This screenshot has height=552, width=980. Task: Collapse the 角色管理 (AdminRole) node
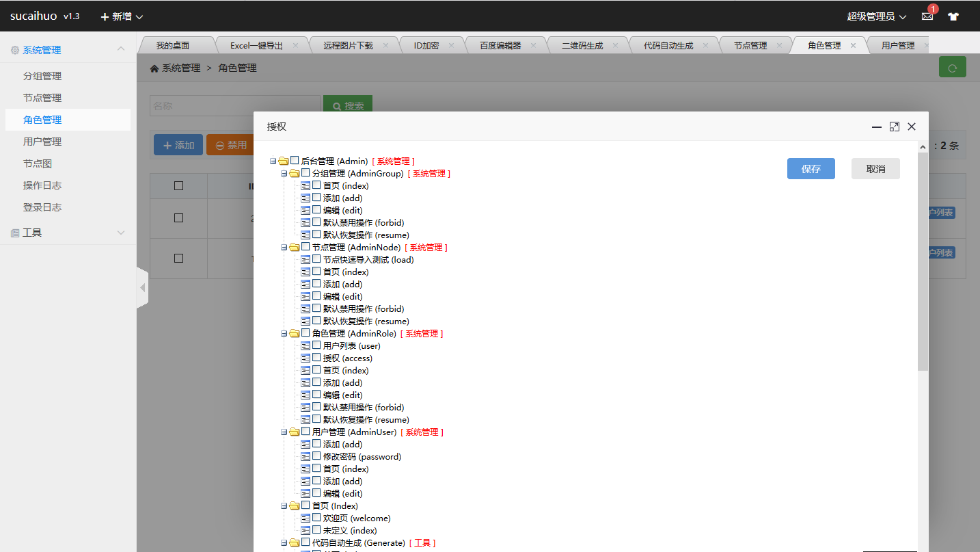284,333
